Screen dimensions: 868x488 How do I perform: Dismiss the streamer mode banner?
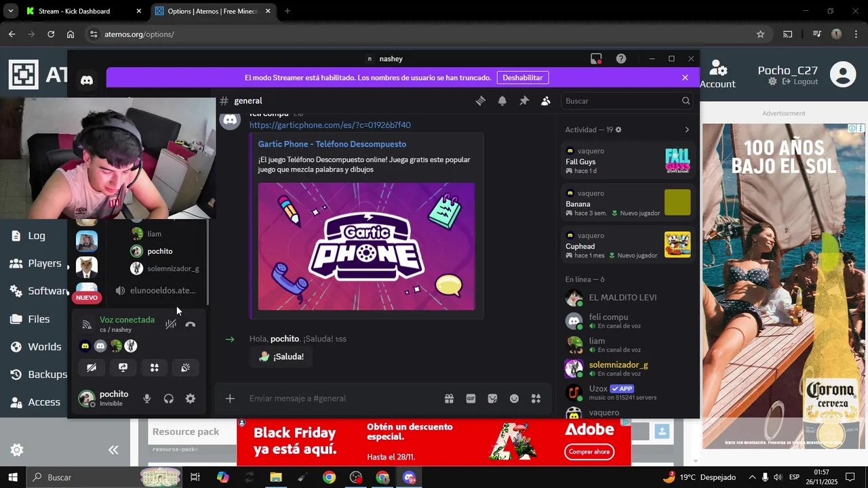685,78
